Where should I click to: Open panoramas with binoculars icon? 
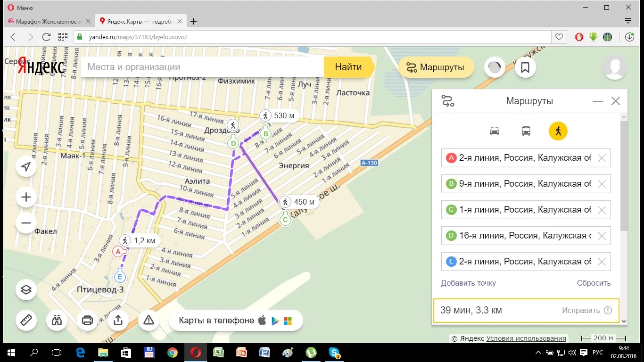tap(57, 321)
